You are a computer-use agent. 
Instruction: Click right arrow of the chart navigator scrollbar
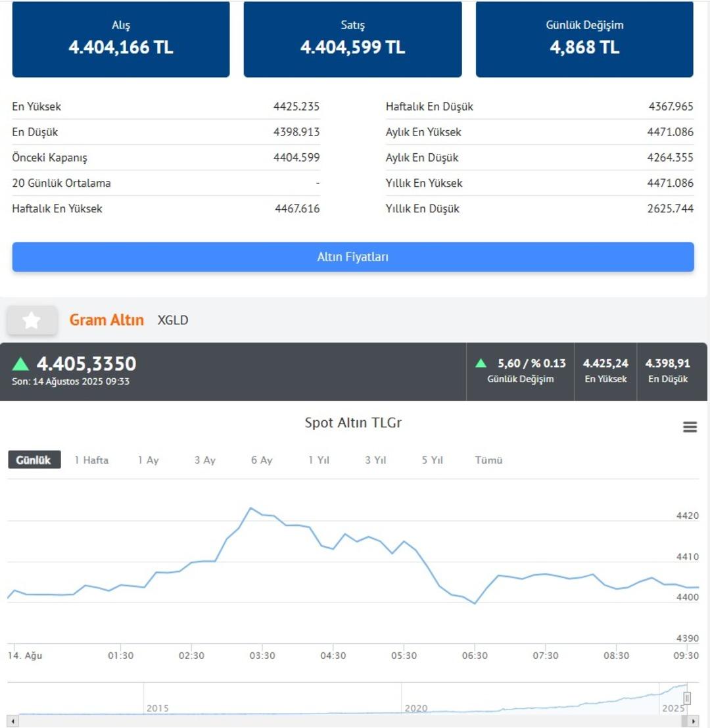pyautogui.click(x=694, y=721)
